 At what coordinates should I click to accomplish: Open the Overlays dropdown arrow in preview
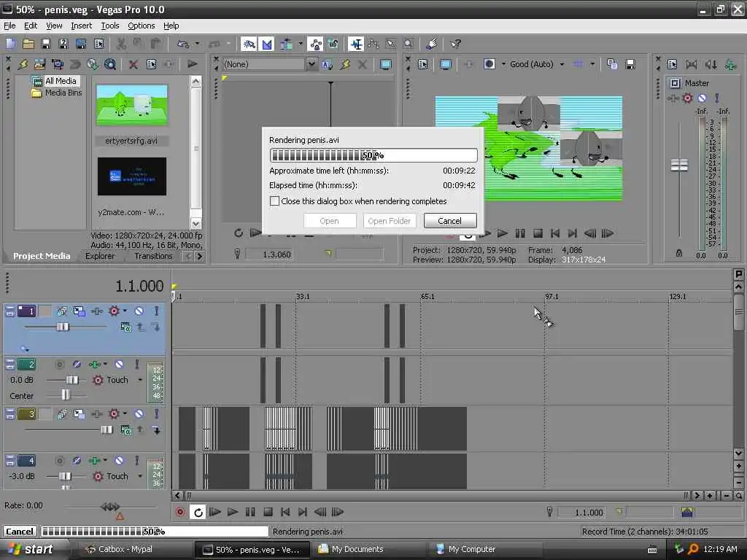point(592,64)
